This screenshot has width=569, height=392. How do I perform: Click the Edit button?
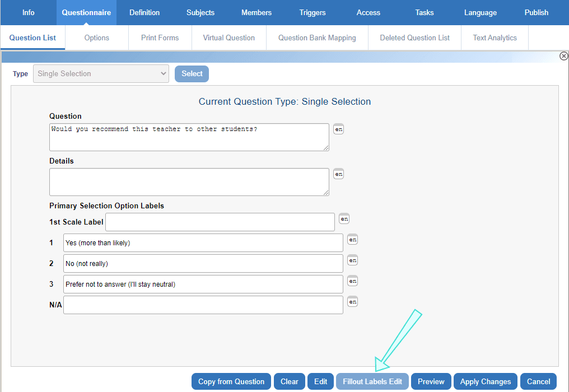[320, 381]
